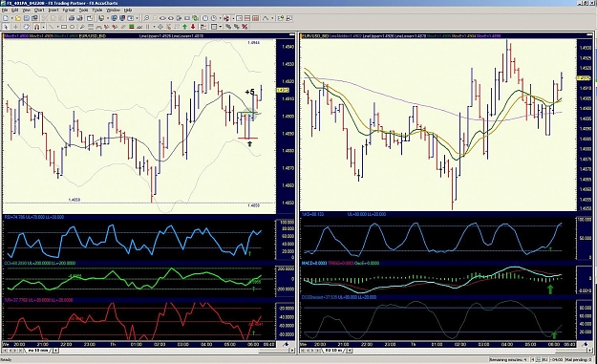
Task: Open the Edit menu
Action: tap(15, 10)
